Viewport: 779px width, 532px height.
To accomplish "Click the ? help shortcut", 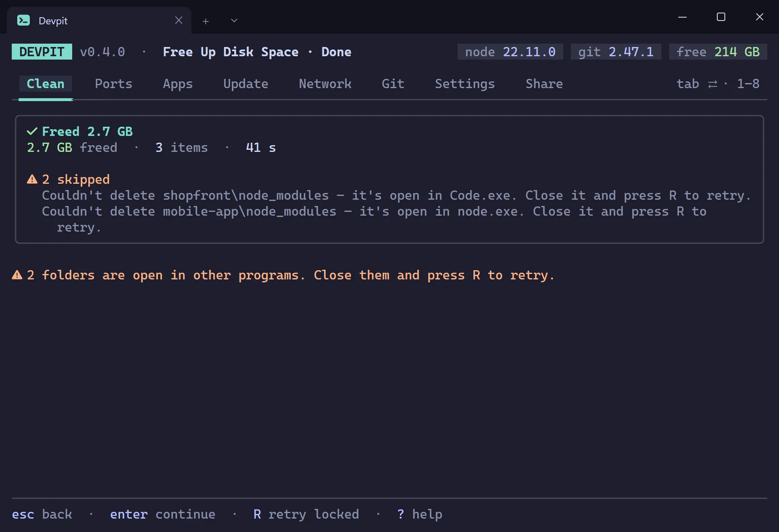I will [x=420, y=514].
